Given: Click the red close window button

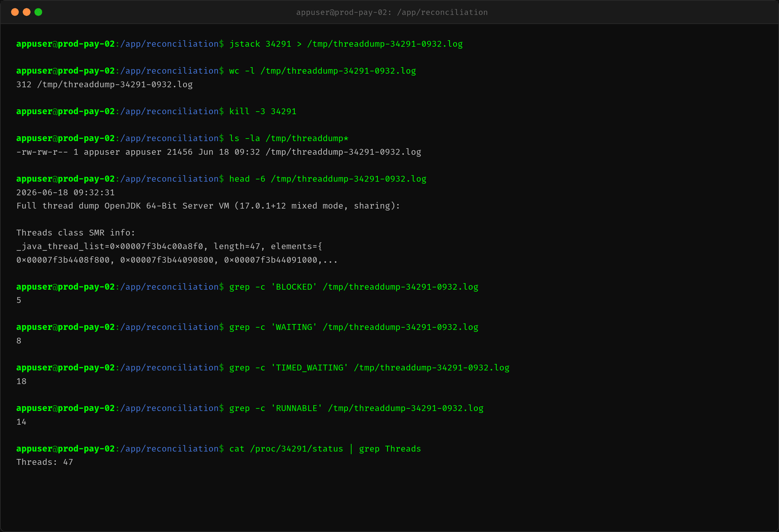Looking at the screenshot, I should click(x=15, y=12).
